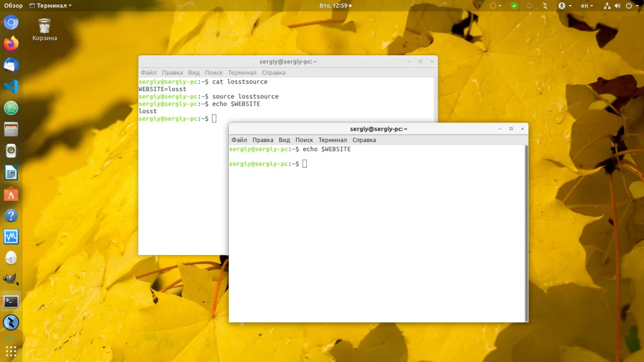
Task: Open Thunderbird mail from the dock
Action: coord(11,65)
